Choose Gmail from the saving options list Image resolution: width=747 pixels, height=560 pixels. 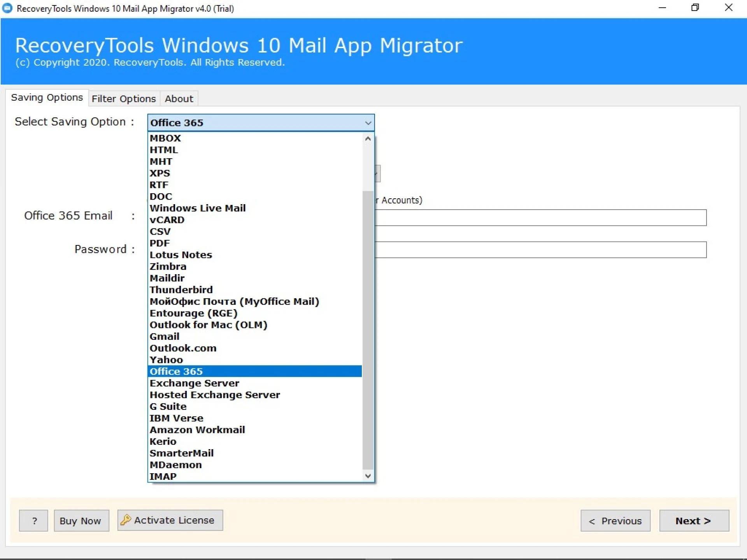click(x=165, y=336)
